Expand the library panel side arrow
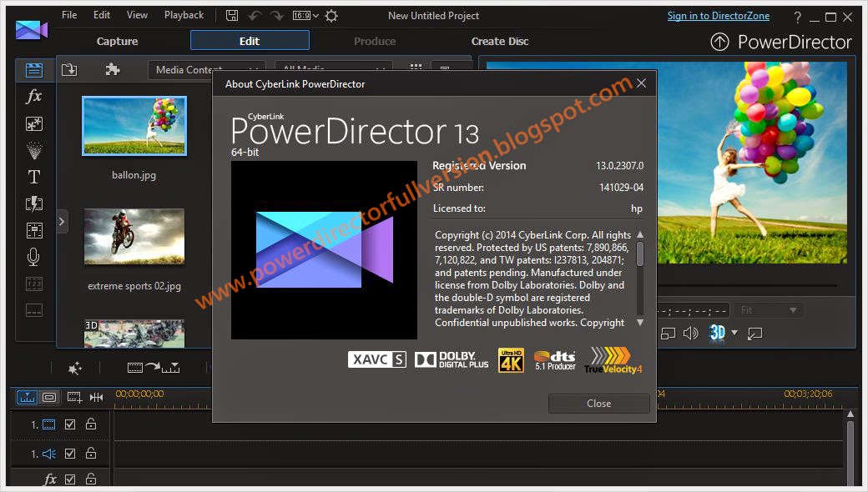This screenshot has width=868, height=492. tap(62, 222)
